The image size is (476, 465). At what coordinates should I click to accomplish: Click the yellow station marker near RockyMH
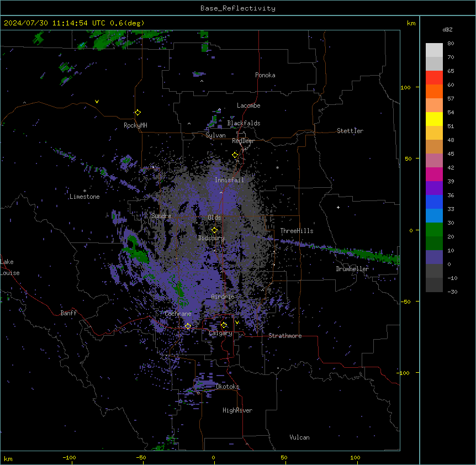point(137,113)
